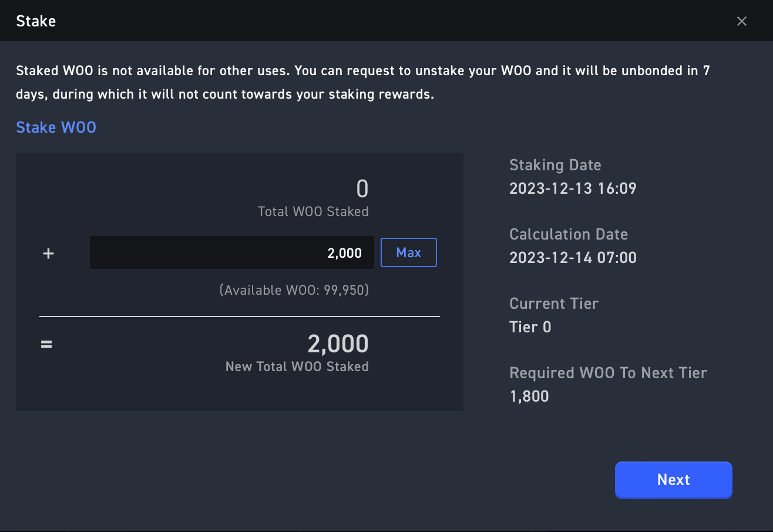773x532 pixels.
Task: Click the Calculation Date label
Action: coord(569,234)
